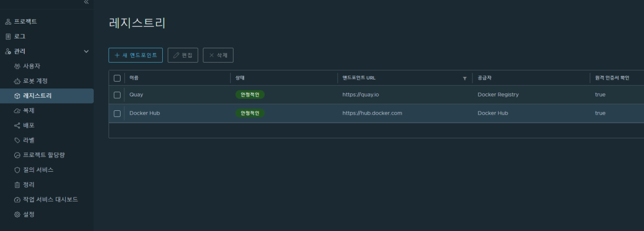
Task: Check the Docker Hub row checkbox
Action: pyautogui.click(x=117, y=113)
